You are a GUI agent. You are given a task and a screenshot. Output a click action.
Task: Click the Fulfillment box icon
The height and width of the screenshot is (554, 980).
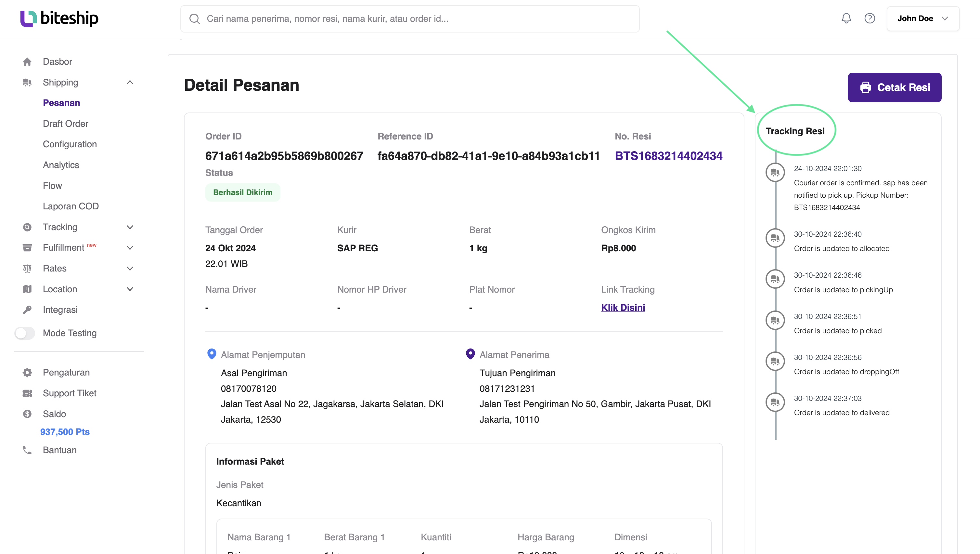27,248
